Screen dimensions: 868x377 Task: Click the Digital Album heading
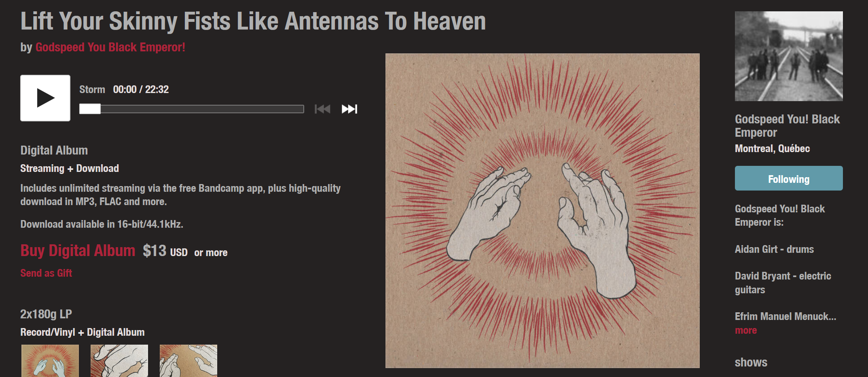click(54, 150)
